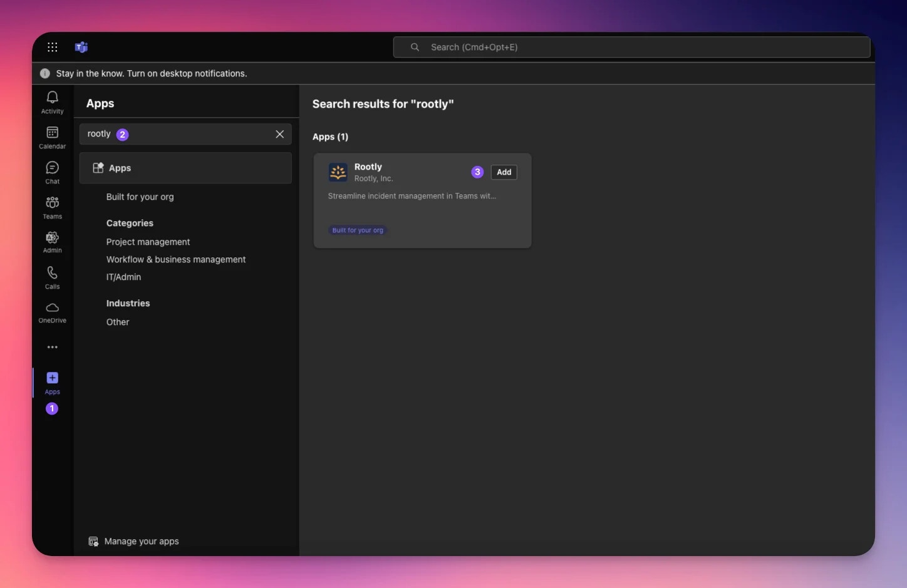Viewport: 907px width, 588px height.
Task: Click the Rootly app logo
Action: [x=338, y=172]
